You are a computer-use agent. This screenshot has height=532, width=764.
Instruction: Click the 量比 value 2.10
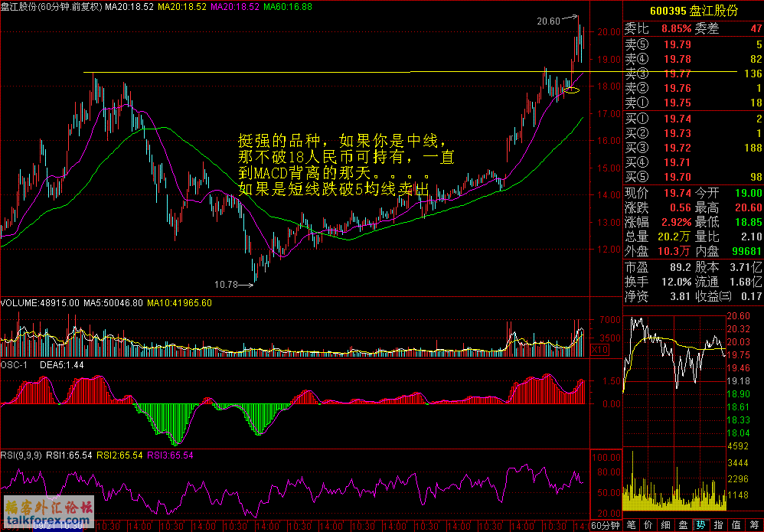pyautogui.click(x=752, y=237)
